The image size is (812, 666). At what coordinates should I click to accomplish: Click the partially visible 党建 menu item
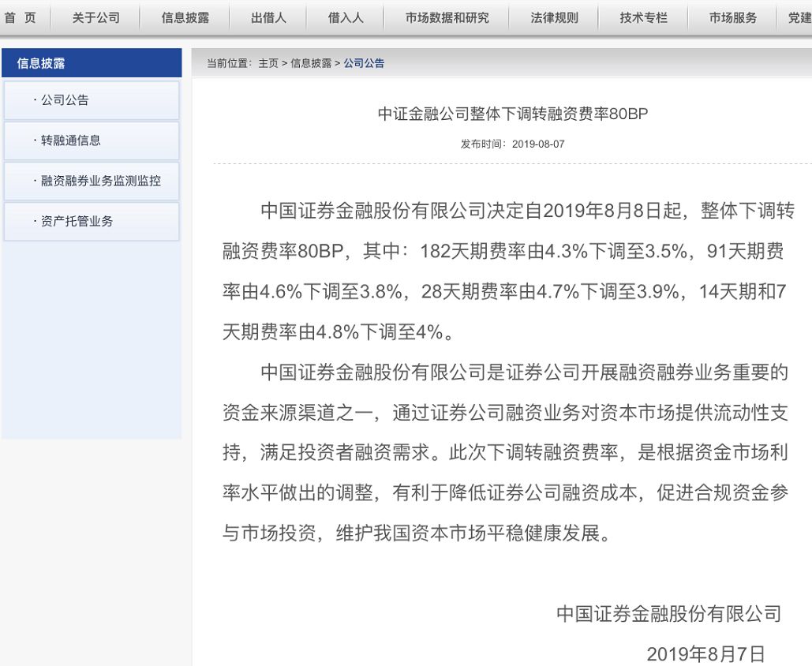(x=799, y=17)
